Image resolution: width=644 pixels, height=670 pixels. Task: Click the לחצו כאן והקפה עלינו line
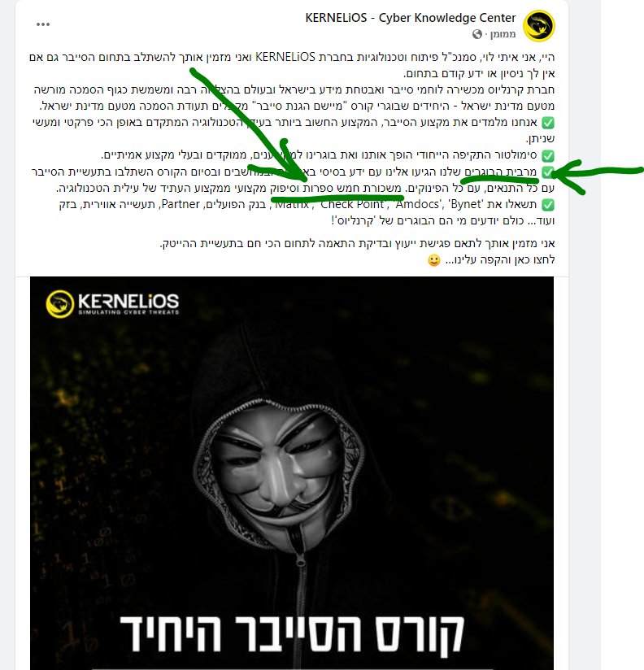point(500,260)
